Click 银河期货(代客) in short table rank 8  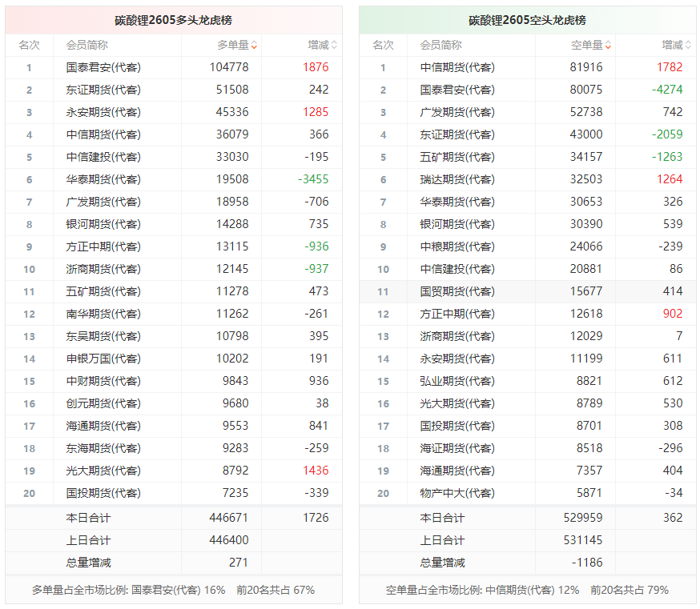click(x=457, y=224)
